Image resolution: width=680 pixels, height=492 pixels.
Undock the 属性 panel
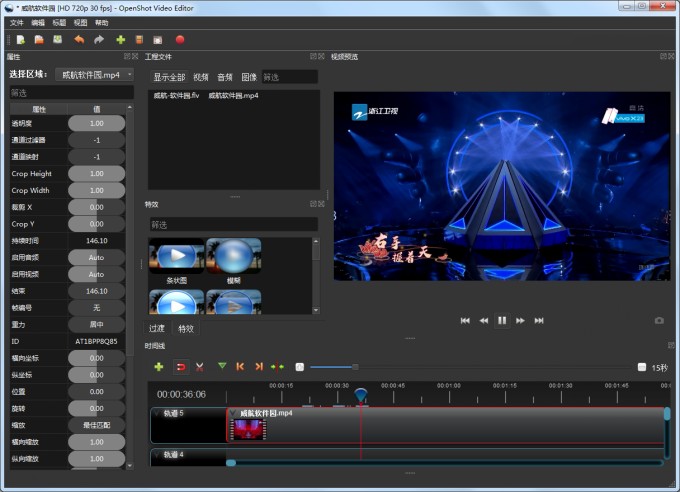127,56
